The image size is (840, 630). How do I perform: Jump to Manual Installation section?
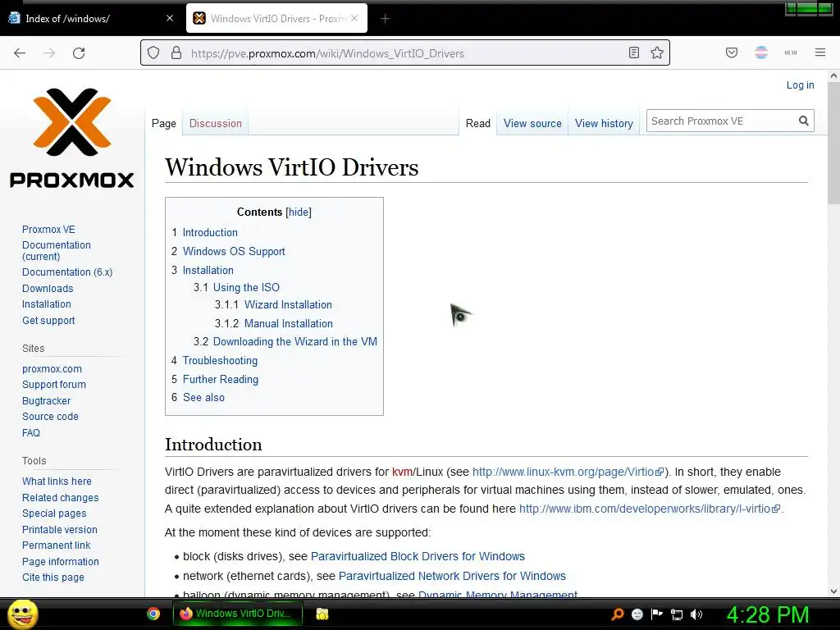pos(289,323)
